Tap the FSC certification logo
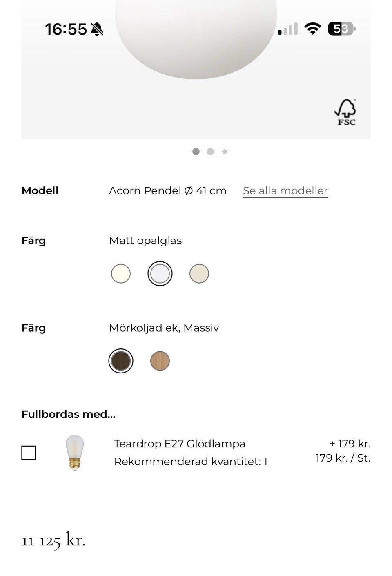Image resolution: width=392 pixels, height=576 pixels. 345,112
